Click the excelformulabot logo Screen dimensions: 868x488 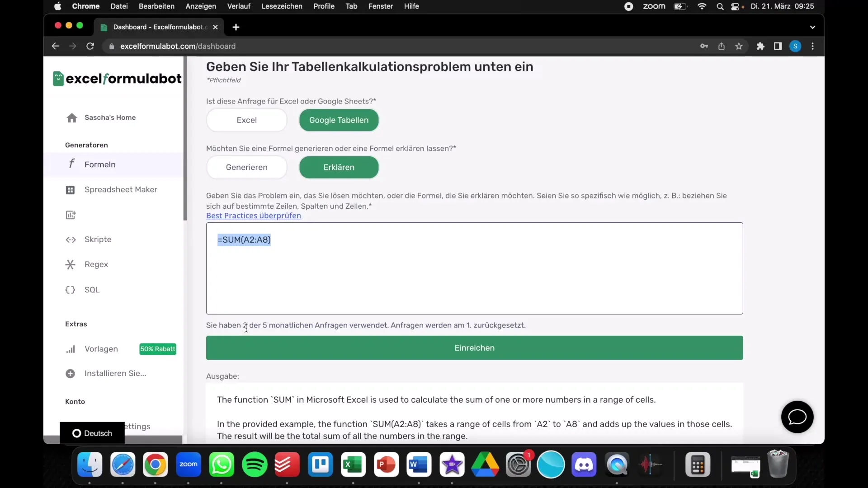click(117, 79)
